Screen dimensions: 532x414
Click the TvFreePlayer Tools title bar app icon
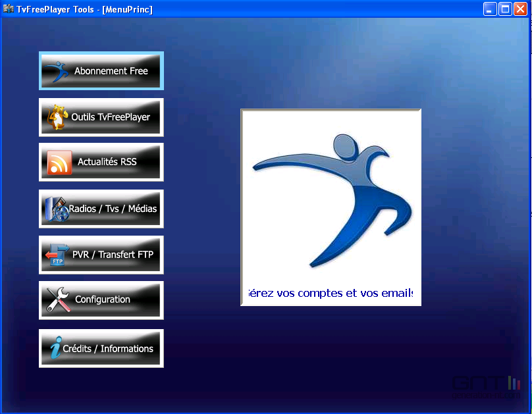[8, 9]
